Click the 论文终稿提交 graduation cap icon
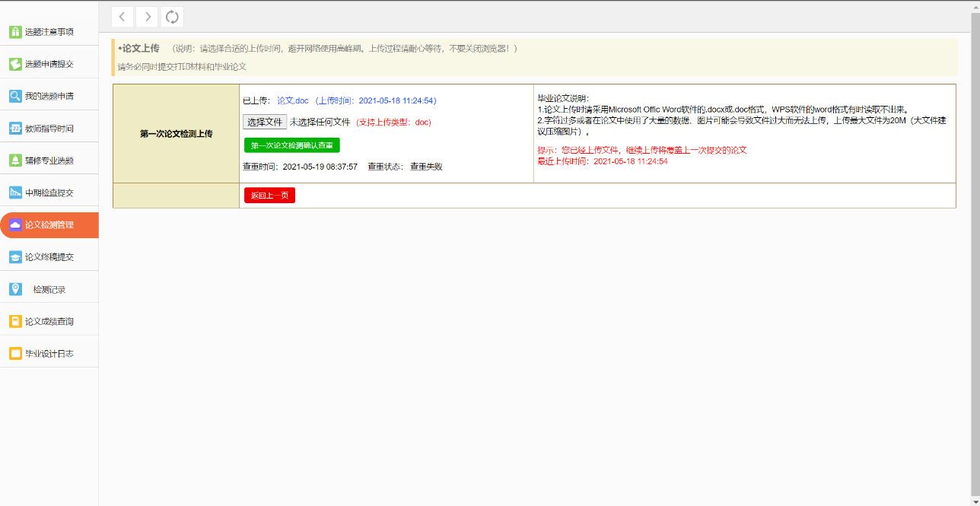This screenshot has width=980, height=506. [x=15, y=257]
